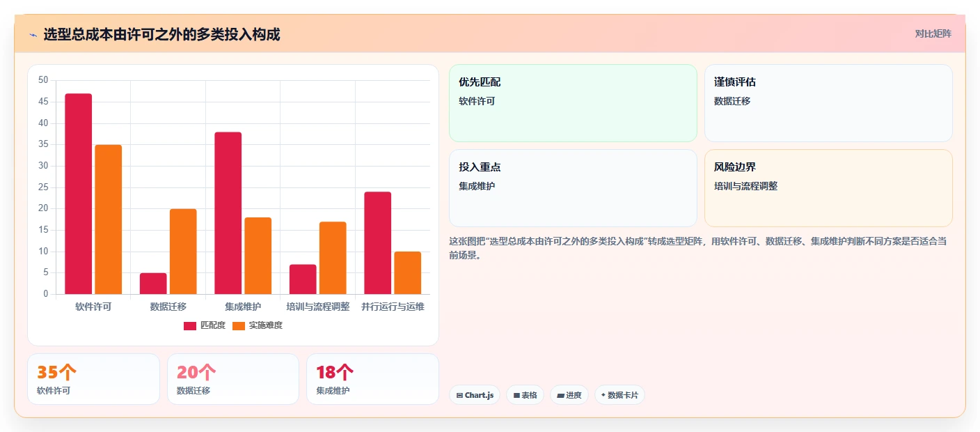Click the 表格 tag chip
The image size is (980, 432).
525,395
